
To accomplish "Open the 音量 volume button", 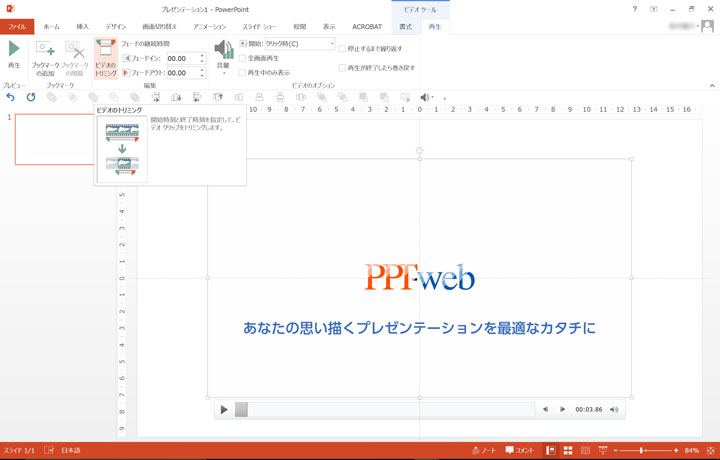I will tap(224, 58).
